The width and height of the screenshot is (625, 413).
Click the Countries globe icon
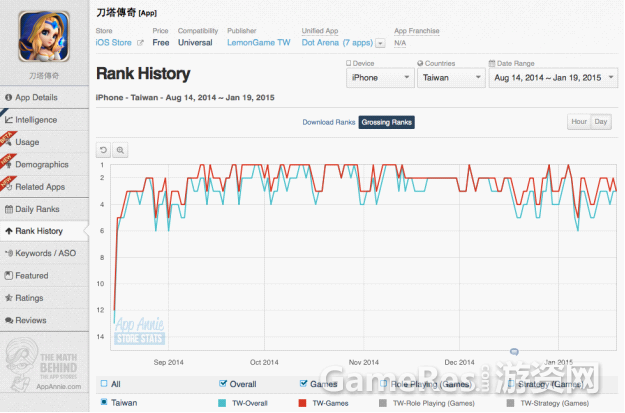pyautogui.click(x=420, y=63)
